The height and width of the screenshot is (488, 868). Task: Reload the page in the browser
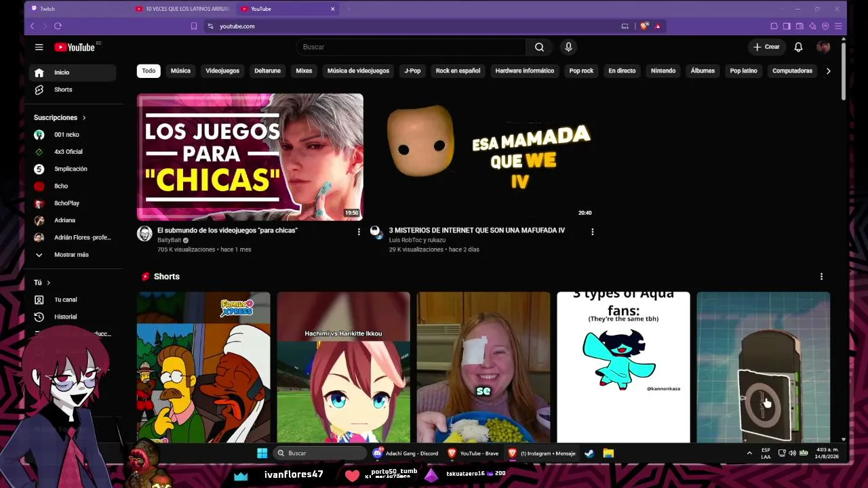pyautogui.click(x=58, y=26)
